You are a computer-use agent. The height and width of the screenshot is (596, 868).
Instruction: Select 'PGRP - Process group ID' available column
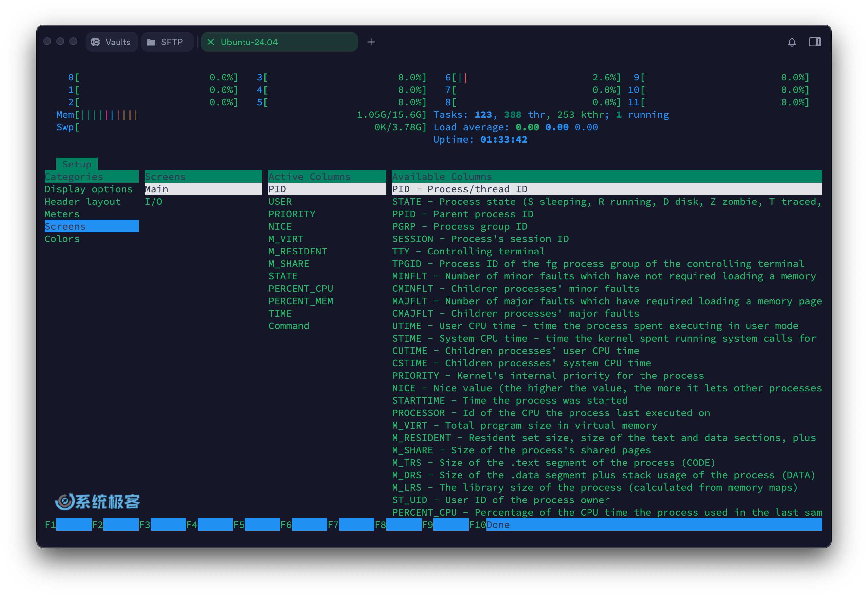click(x=607, y=226)
